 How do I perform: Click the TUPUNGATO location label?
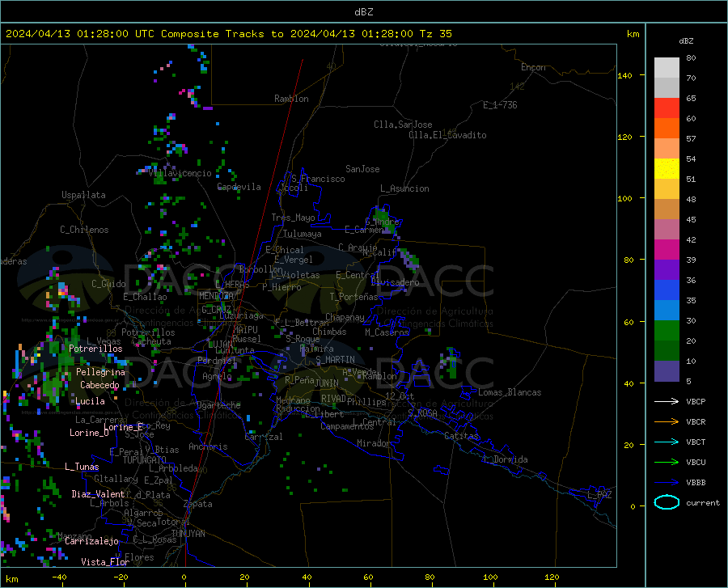(145, 460)
